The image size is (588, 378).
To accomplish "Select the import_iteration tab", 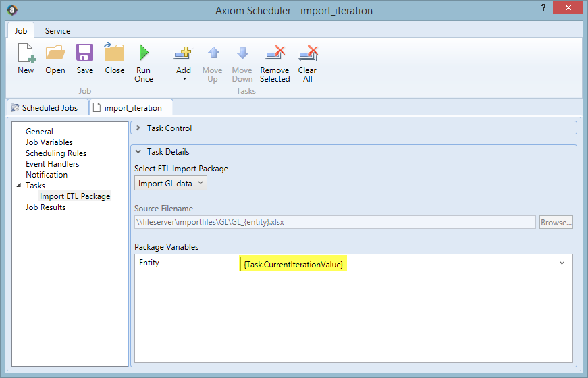I will 131,107.
